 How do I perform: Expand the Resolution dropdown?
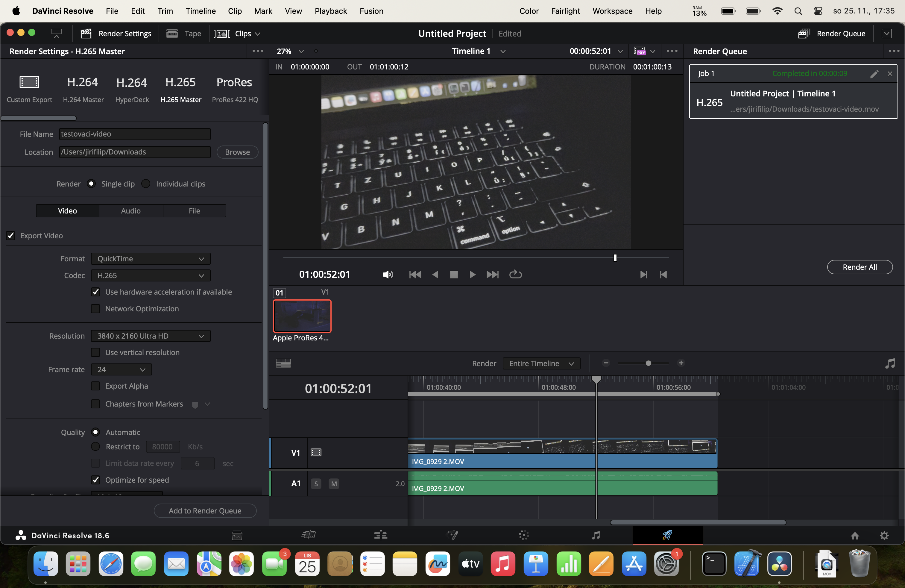(151, 336)
